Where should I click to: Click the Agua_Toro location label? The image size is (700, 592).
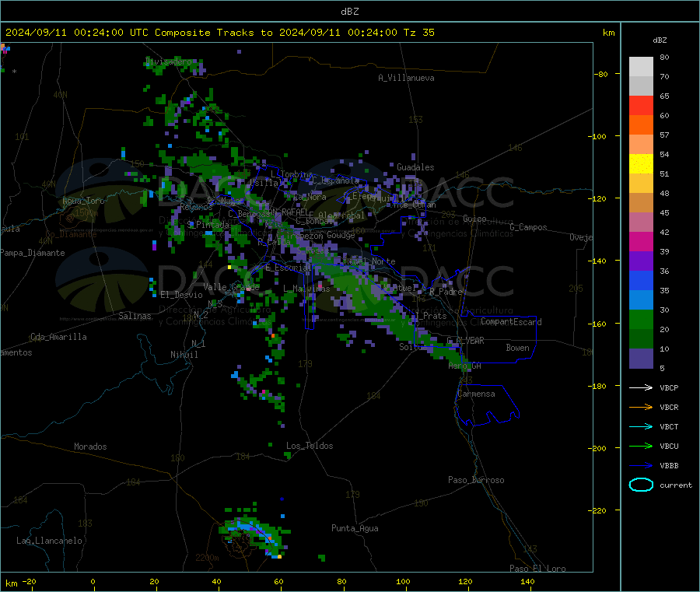[83, 201]
